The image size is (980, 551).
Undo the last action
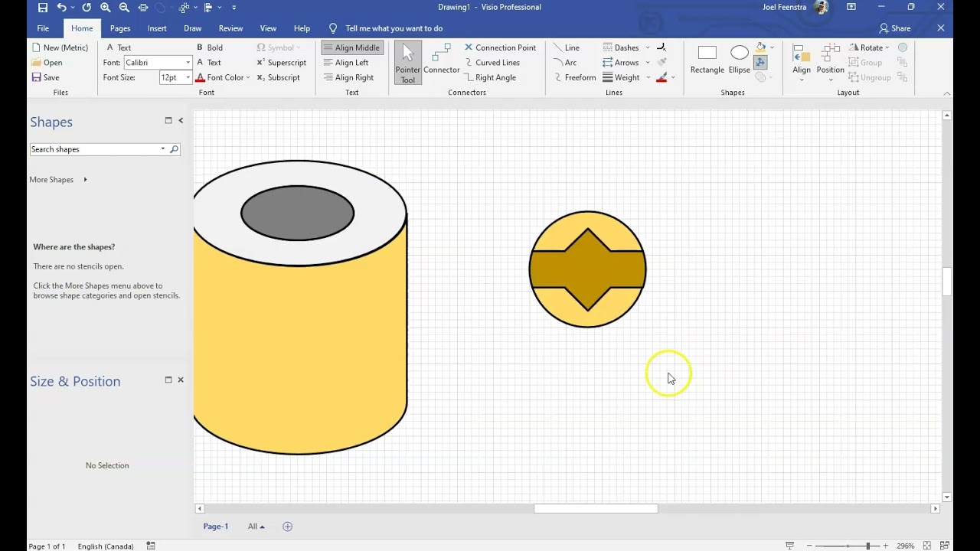61,8
